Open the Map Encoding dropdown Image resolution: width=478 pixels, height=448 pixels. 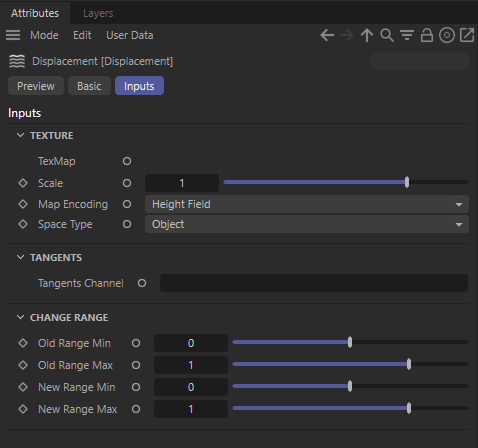click(307, 204)
